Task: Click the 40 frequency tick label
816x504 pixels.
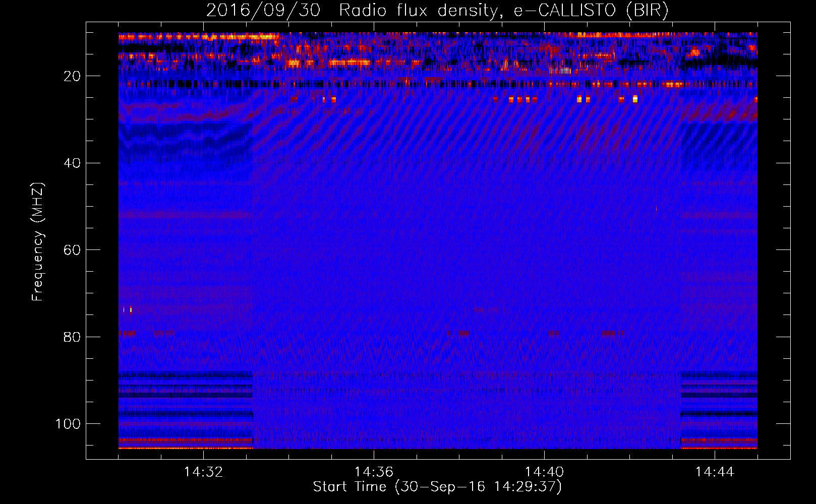Action: coord(72,163)
